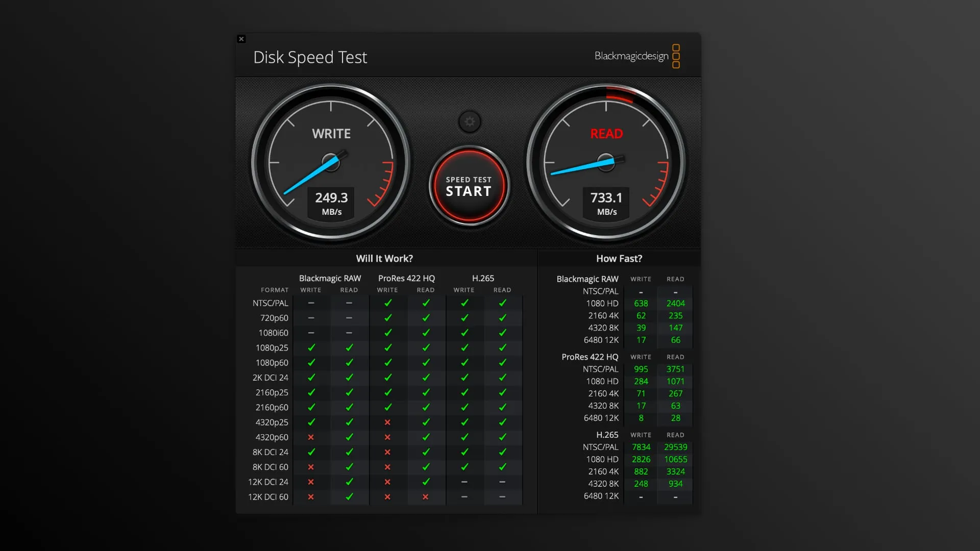
Task: Click the 12K DCI 24 H.265 READ cell
Action: click(x=502, y=482)
